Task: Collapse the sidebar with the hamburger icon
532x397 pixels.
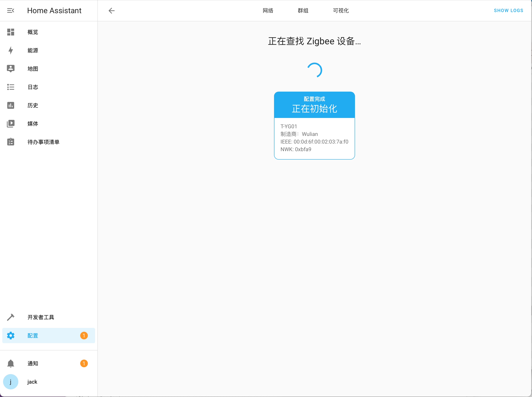Action: coord(11,10)
